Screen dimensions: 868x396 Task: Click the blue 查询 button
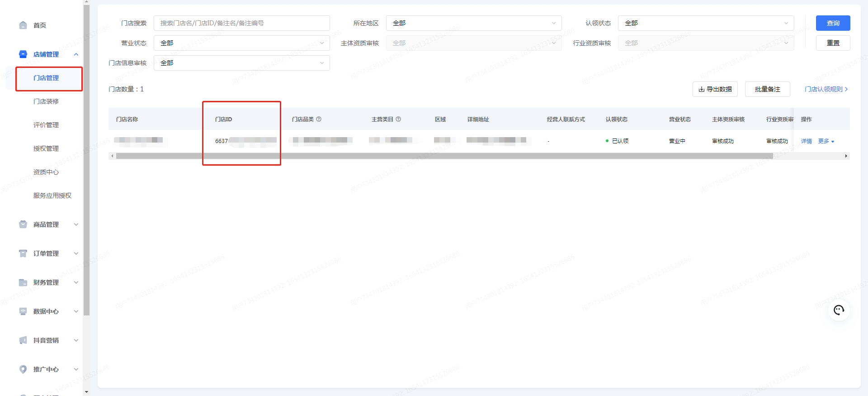coord(833,23)
